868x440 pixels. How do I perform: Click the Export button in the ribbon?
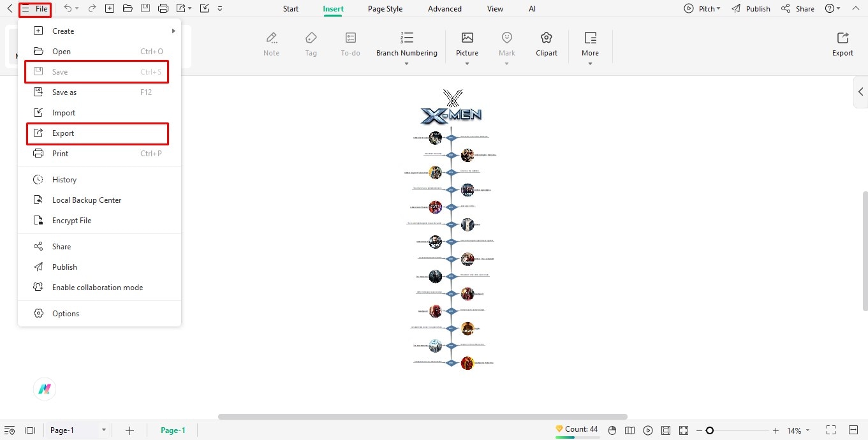click(x=842, y=45)
